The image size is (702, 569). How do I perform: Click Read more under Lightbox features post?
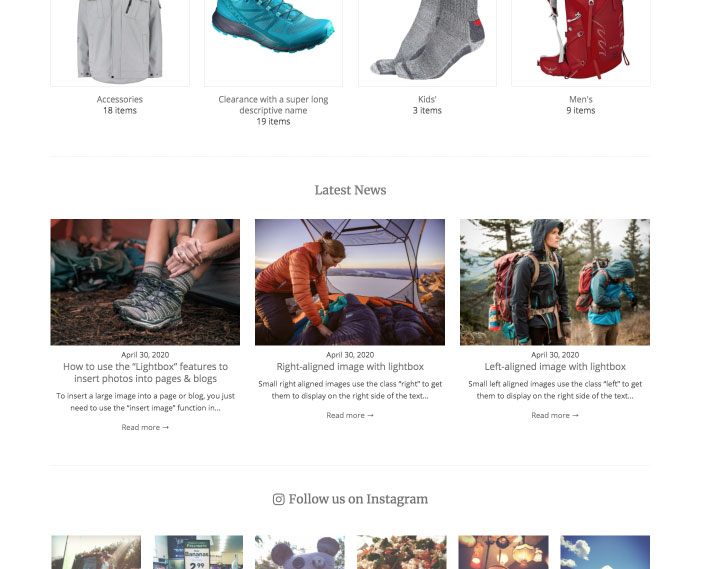click(x=145, y=428)
